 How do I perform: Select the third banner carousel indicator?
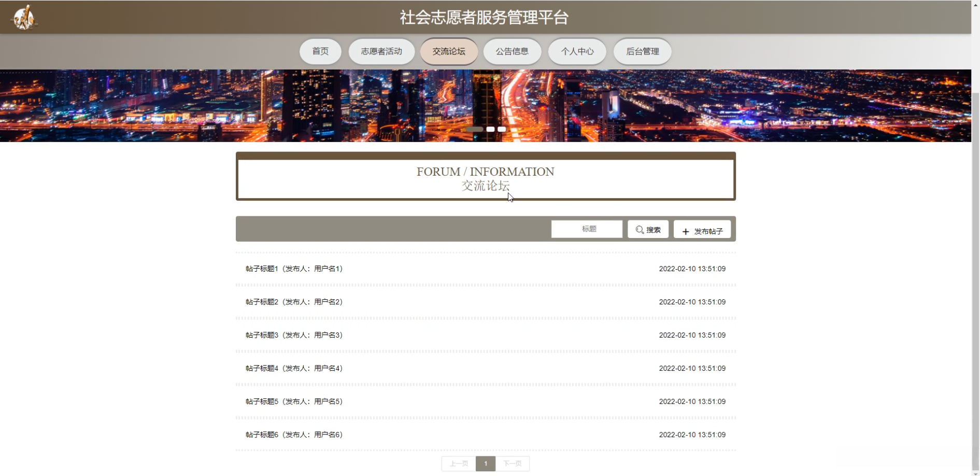[502, 129]
